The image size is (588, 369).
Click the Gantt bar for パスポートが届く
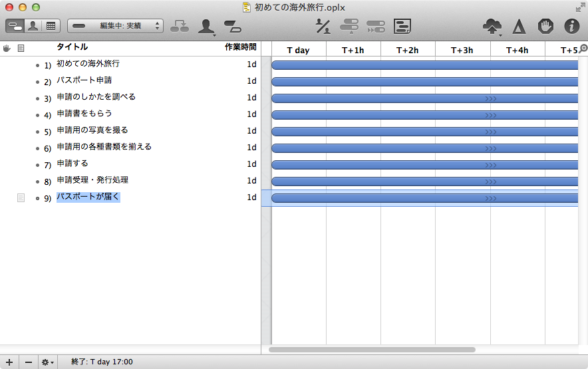tap(424, 198)
